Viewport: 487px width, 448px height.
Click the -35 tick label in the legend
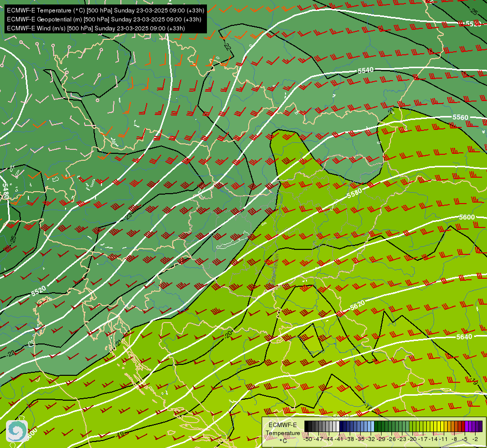click(x=360, y=439)
